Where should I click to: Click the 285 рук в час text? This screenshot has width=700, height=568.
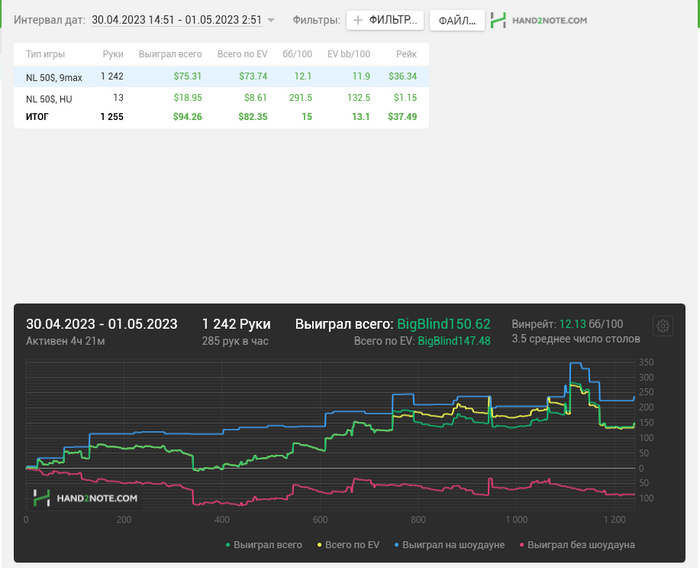pos(235,342)
